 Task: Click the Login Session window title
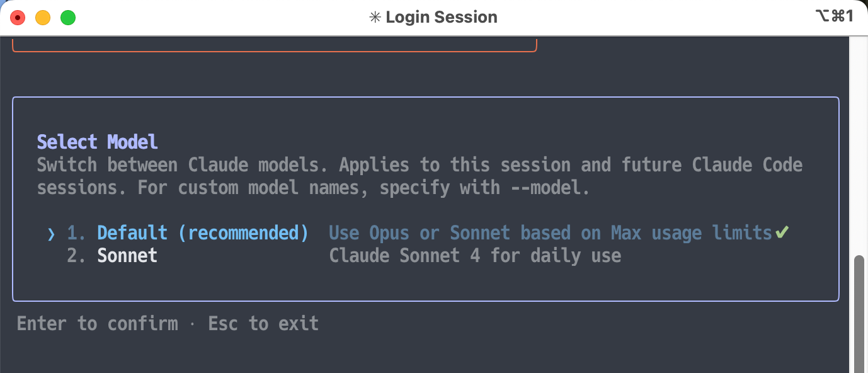[x=441, y=18]
